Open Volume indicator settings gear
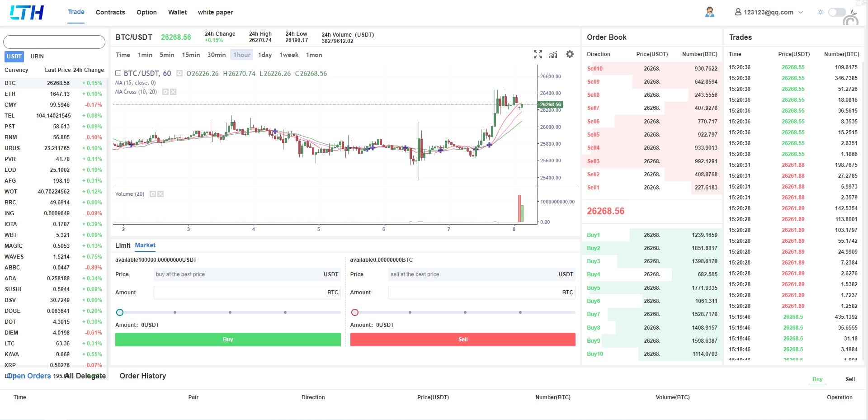This screenshot has width=868, height=420. 153,194
